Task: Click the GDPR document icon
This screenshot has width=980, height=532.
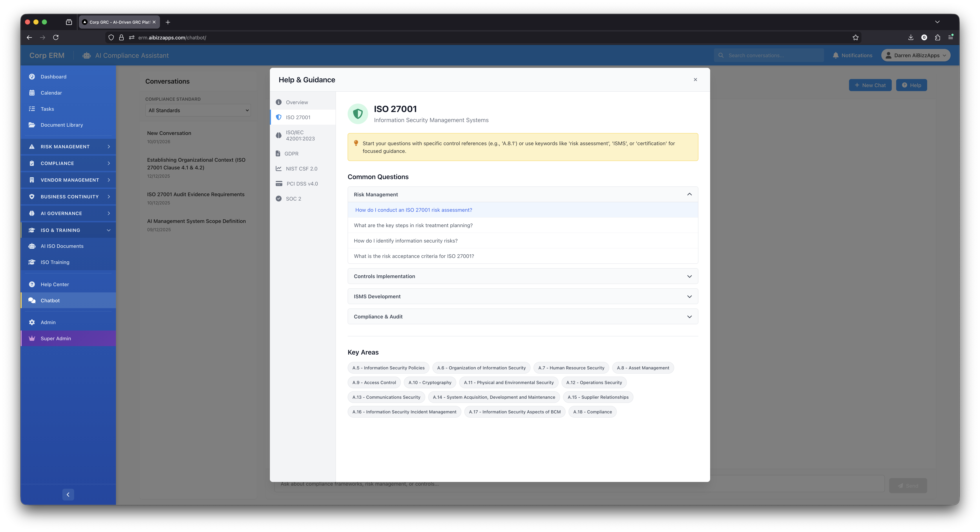Action: point(278,154)
